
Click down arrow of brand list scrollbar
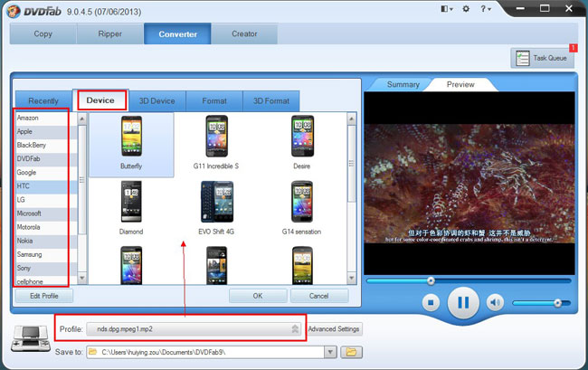pos(82,278)
